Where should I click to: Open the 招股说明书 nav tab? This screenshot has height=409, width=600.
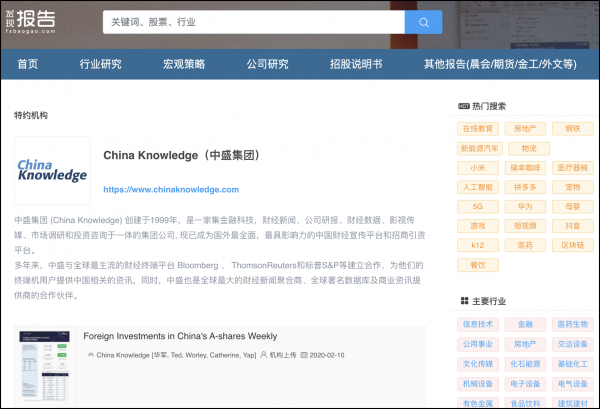pyautogui.click(x=356, y=64)
